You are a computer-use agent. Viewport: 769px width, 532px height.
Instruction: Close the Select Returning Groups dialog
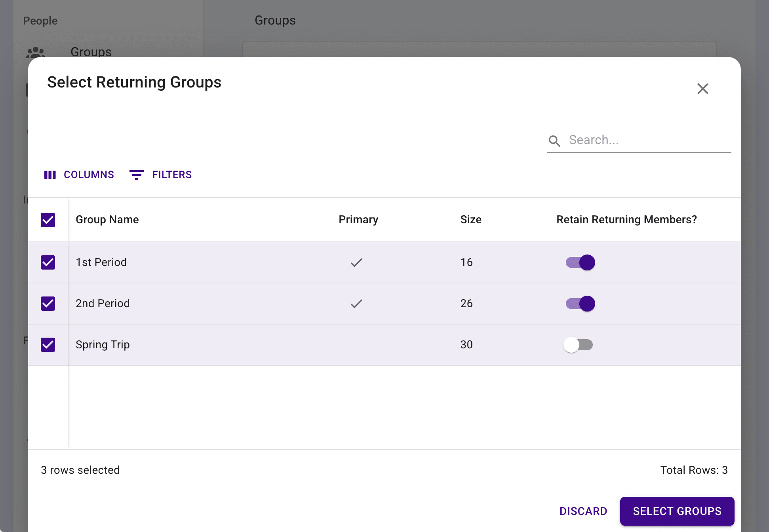click(702, 89)
